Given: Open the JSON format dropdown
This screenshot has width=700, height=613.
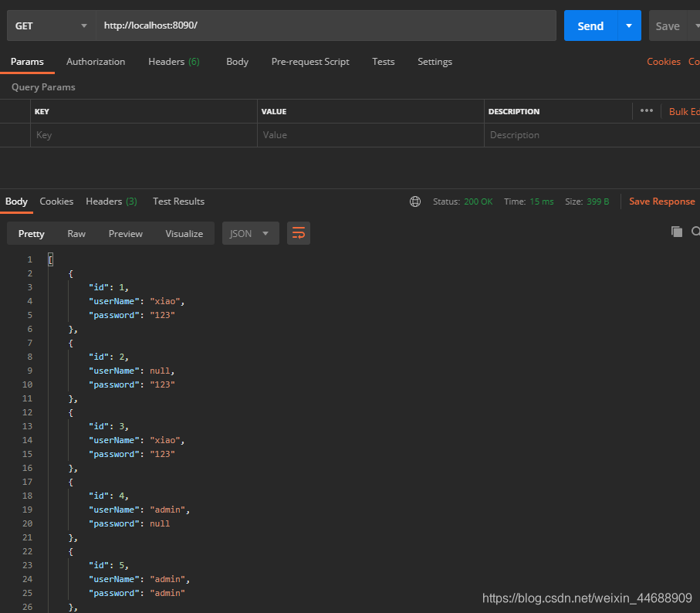Looking at the screenshot, I should coord(251,233).
